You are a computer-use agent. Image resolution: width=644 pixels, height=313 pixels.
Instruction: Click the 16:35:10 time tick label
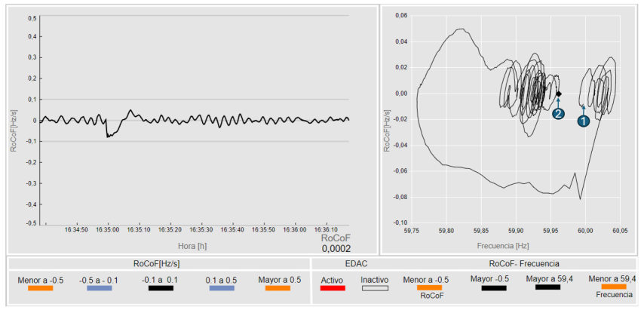(x=140, y=229)
